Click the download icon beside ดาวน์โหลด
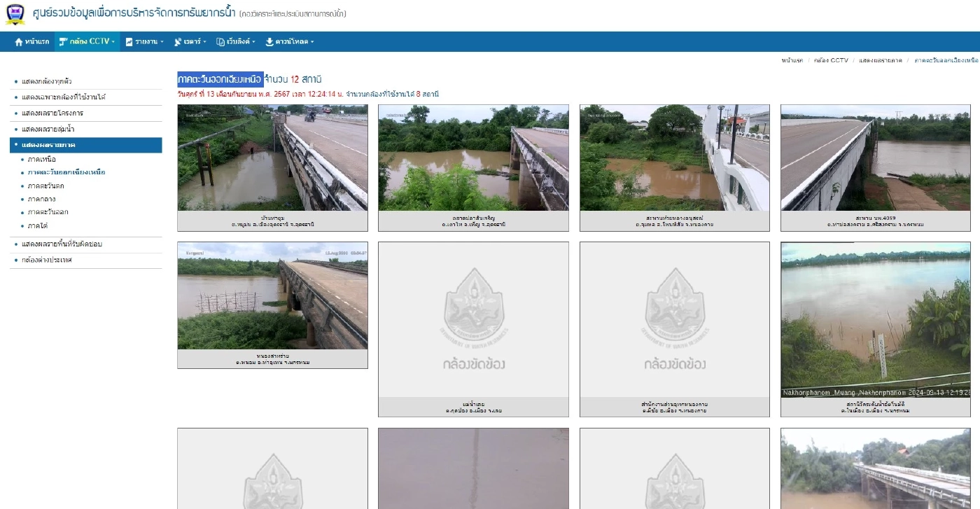This screenshot has height=509, width=980. tap(269, 42)
